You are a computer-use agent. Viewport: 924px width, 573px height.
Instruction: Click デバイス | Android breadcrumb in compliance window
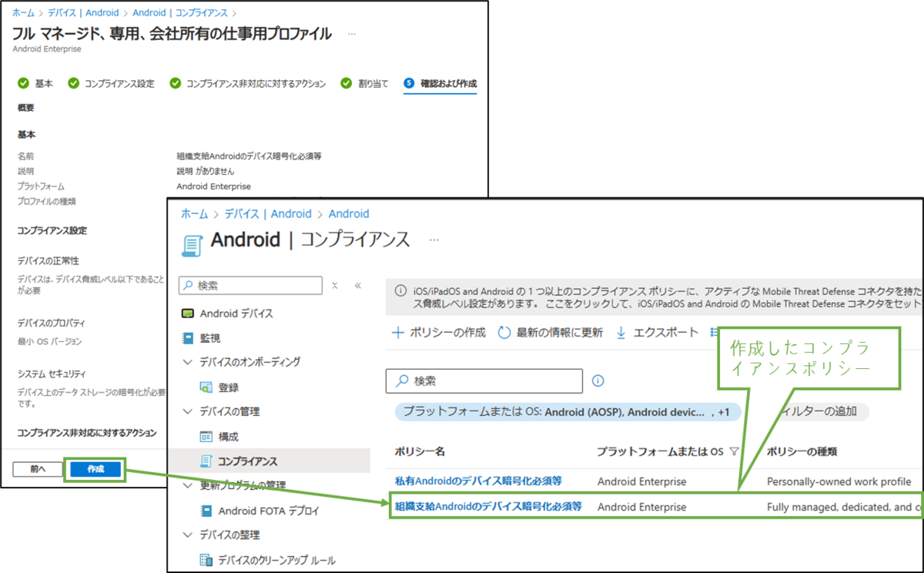pyautogui.click(x=268, y=213)
